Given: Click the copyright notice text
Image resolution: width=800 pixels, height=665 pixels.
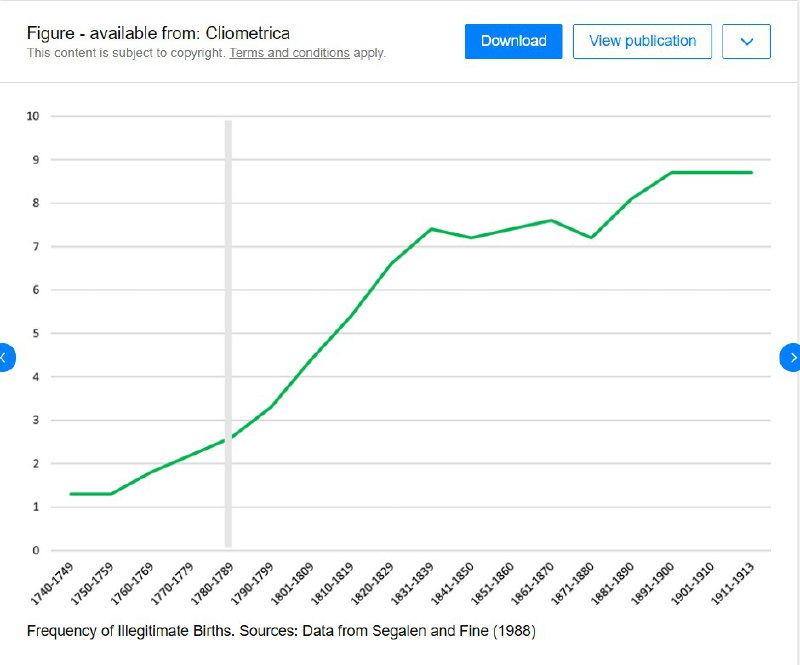Looking at the screenshot, I should point(127,53).
